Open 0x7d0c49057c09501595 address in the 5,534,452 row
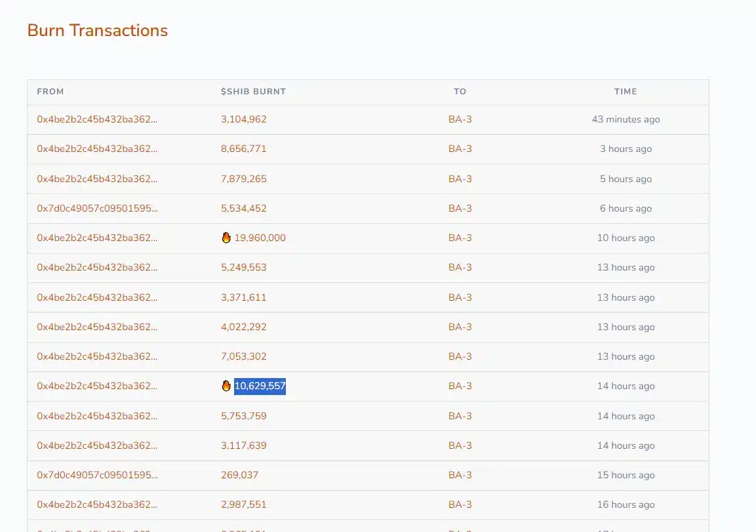This screenshot has width=756, height=532. pos(97,208)
